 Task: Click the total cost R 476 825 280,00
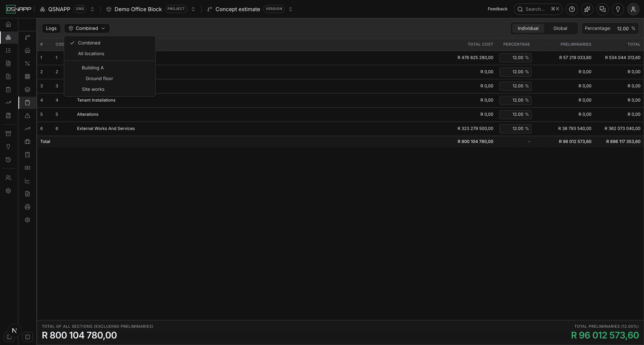click(x=475, y=58)
